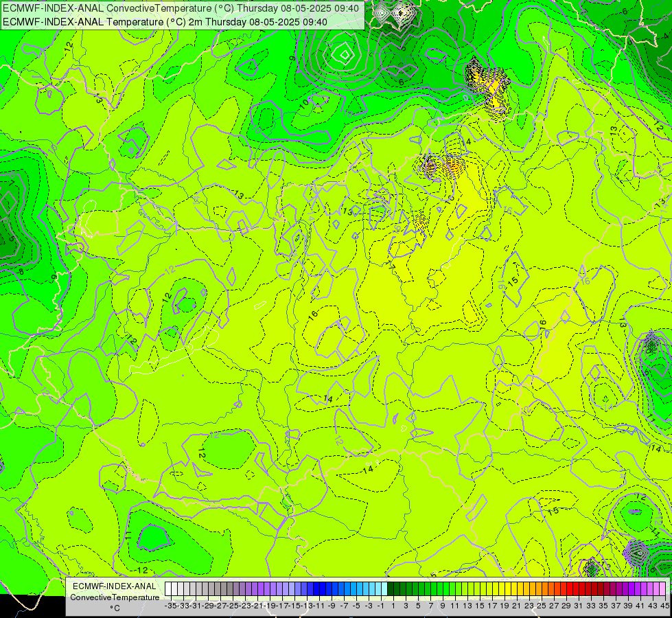Click the legend tick label '-3'

pyautogui.click(x=369, y=606)
